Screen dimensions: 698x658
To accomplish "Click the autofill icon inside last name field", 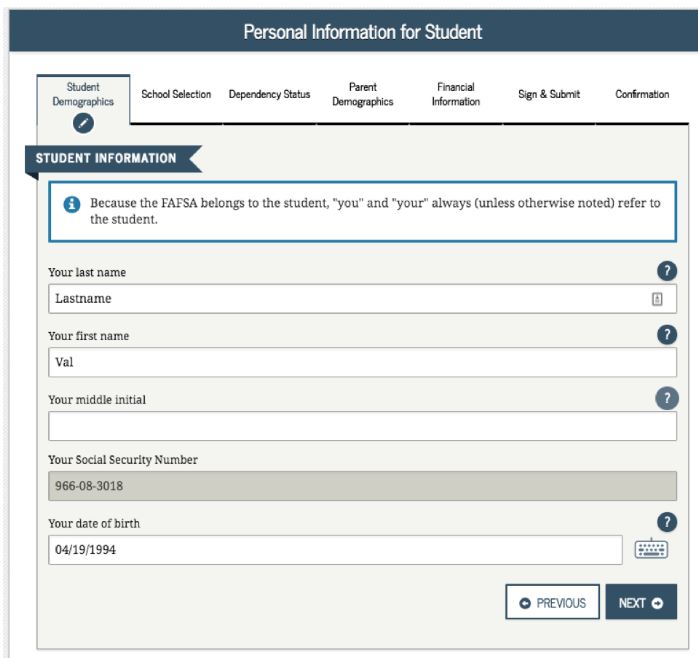I will [657, 299].
